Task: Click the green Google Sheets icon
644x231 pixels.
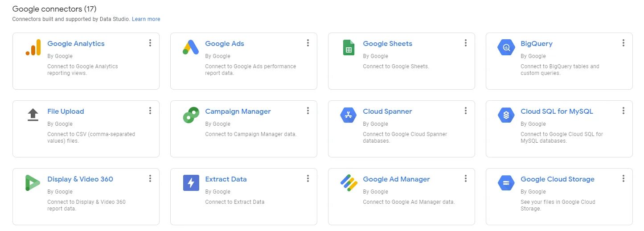Action: [349, 47]
